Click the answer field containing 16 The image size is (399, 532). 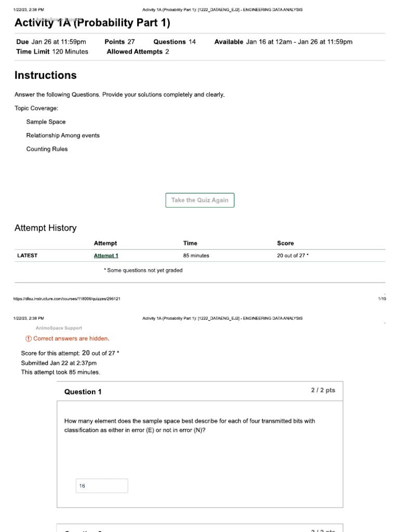(x=102, y=486)
